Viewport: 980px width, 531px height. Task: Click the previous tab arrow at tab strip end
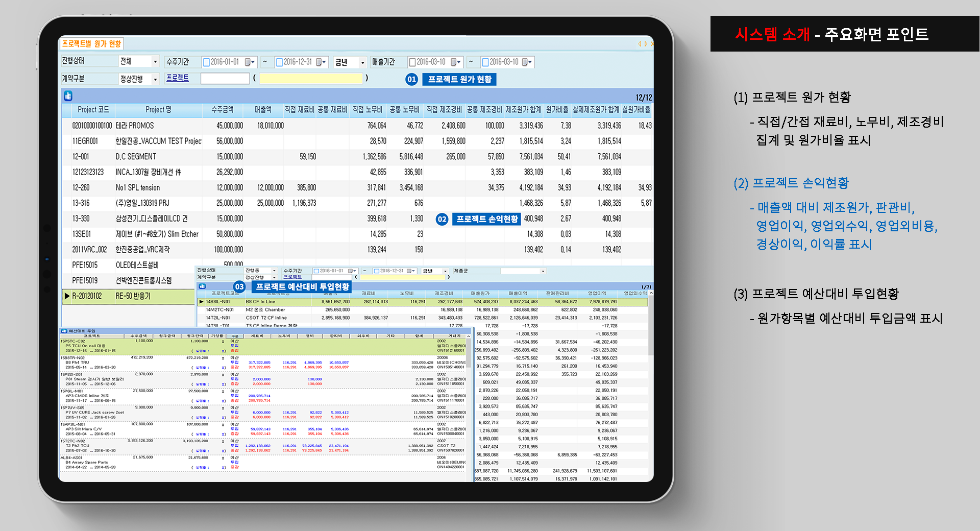pos(640,44)
